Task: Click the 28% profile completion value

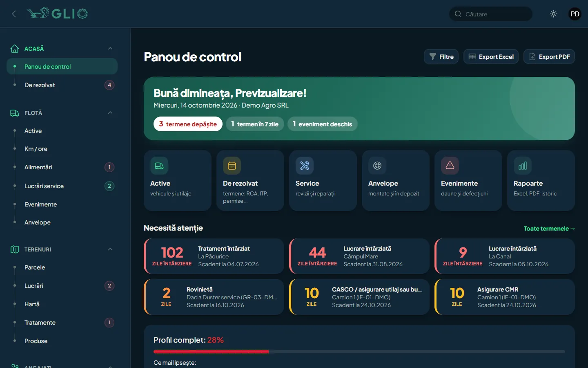Action: pos(216,340)
